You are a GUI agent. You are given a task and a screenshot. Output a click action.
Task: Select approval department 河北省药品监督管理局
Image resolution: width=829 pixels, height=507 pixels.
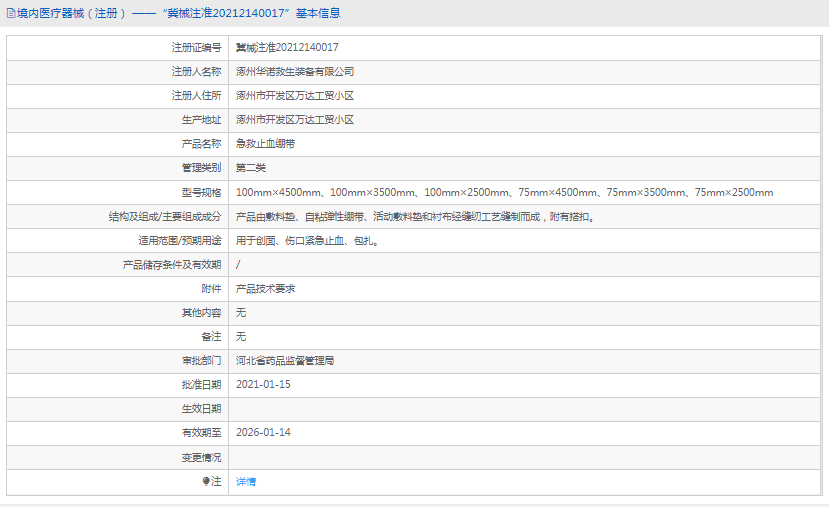coord(285,361)
